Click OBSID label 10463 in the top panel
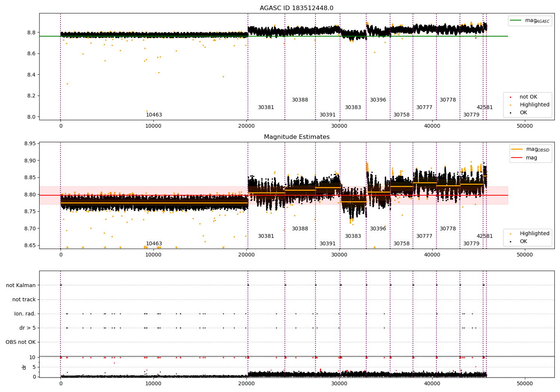 point(154,115)
